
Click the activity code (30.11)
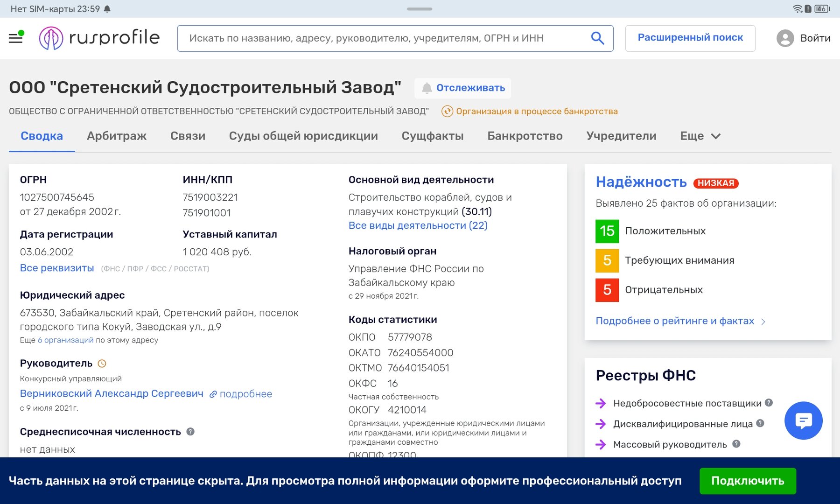pos(476,211)
